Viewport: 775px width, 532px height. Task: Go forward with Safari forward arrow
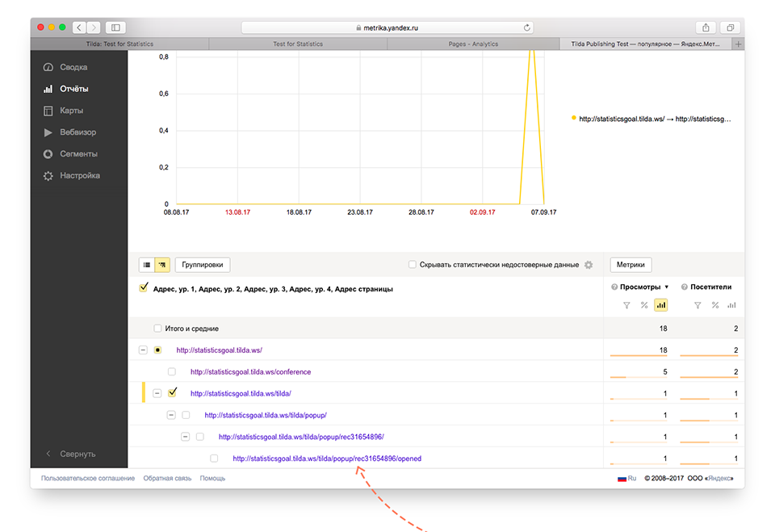pyautogui.click(x=94, y=27)
